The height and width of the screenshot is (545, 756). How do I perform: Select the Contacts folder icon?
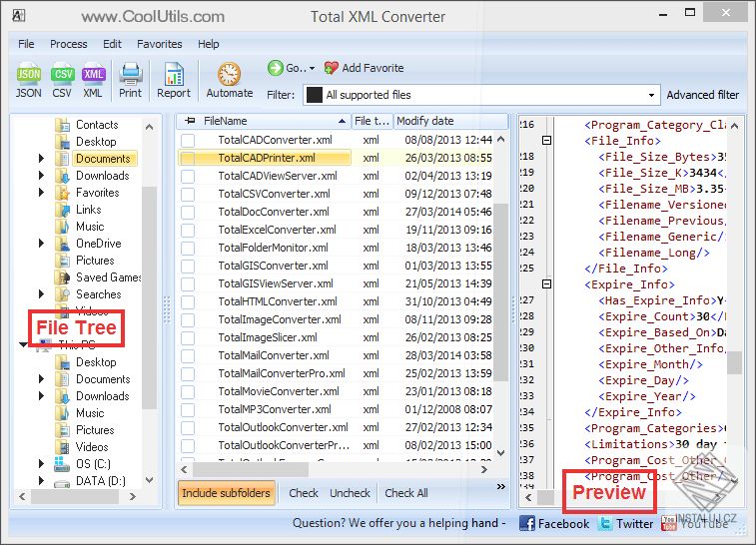[62, 125]
